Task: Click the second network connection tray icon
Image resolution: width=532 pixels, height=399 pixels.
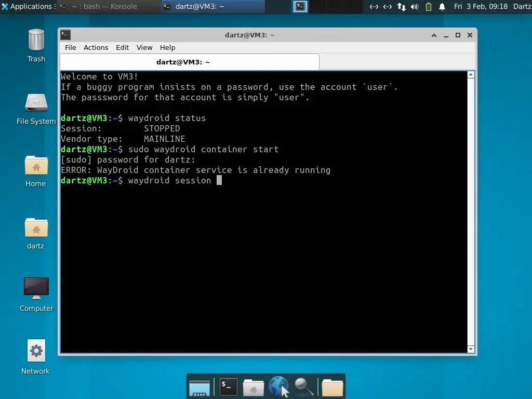Action: pos(388,6)
